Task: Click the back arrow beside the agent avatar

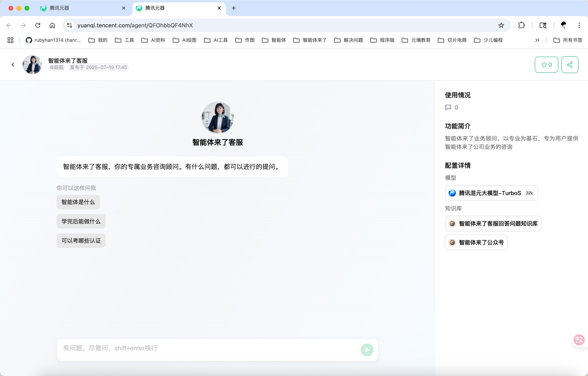Action: point(13,64)
